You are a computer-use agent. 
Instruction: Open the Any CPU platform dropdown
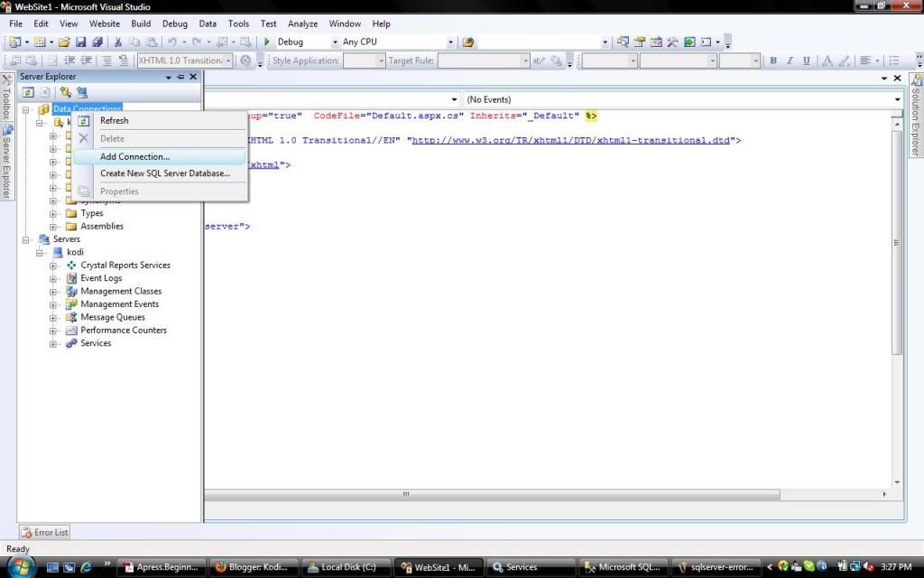pos(450,42)
